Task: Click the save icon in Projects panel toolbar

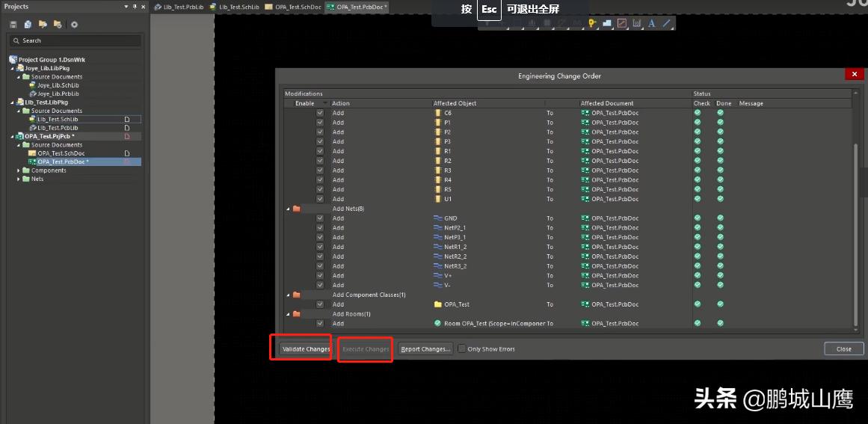Action: pos(13,25)
